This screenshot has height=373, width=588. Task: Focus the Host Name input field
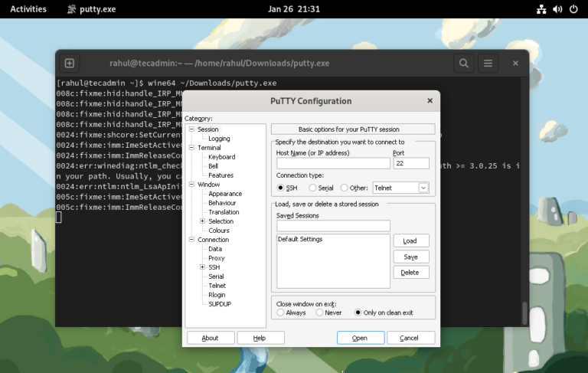(x=333, y=163)
